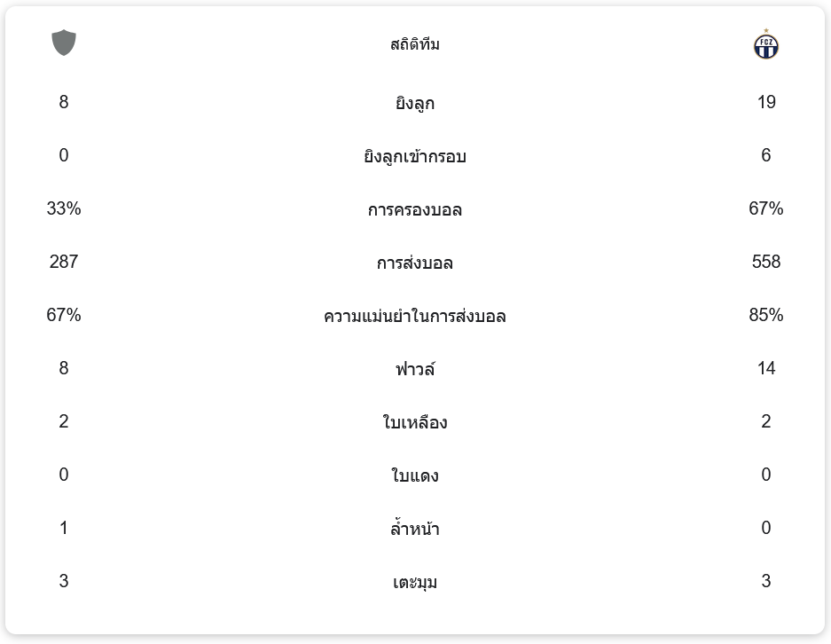The height and width of the screenshot is (644, 831).
Task: Click the 33% possession value
Action: (x=64, y=208)
